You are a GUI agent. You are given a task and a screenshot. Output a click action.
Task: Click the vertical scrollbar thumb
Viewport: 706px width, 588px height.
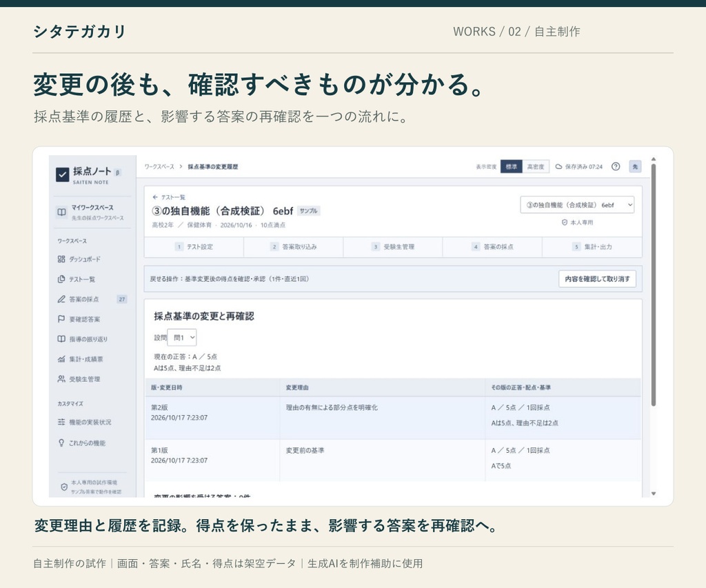[x=654, y=285]
